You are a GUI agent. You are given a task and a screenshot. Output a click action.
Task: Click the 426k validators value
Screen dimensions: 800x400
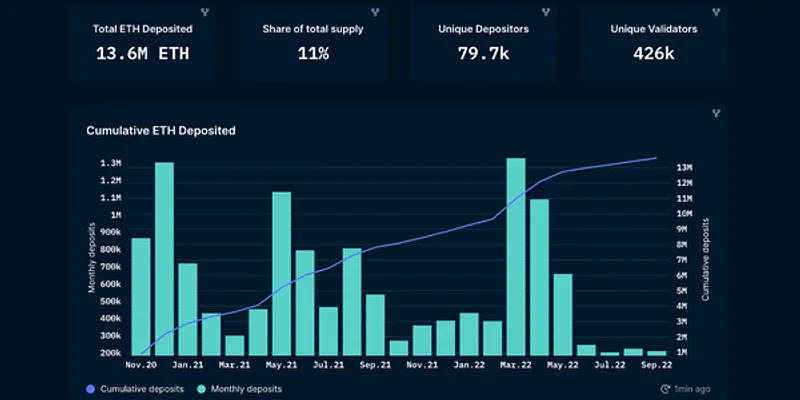(x=654, y=53)
